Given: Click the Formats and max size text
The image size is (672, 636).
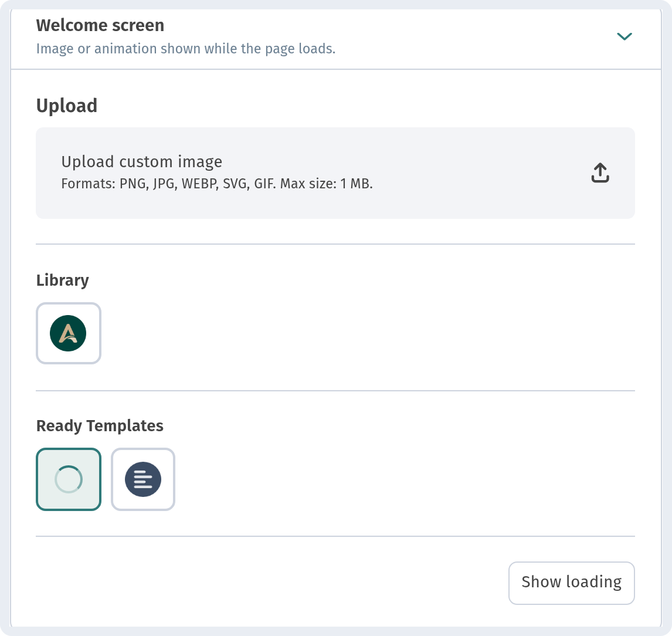Looking at the screenshot, I should 217,184.
